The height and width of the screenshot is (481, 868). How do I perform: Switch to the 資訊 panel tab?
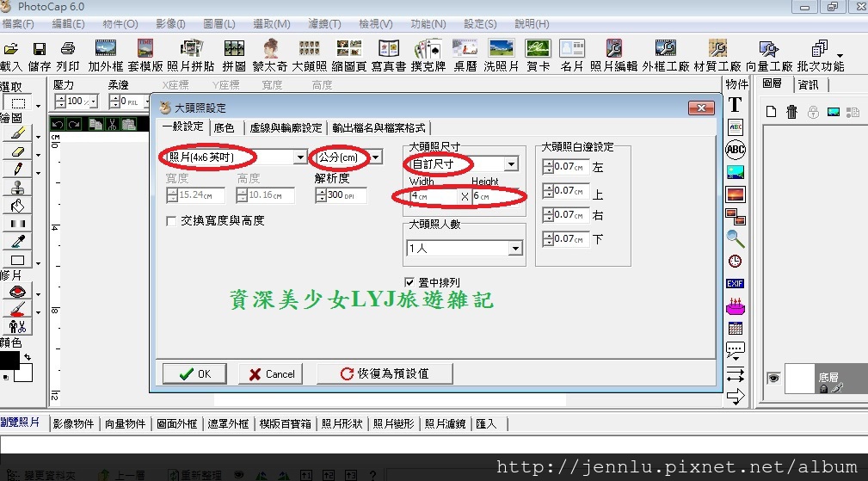(809, 84)
